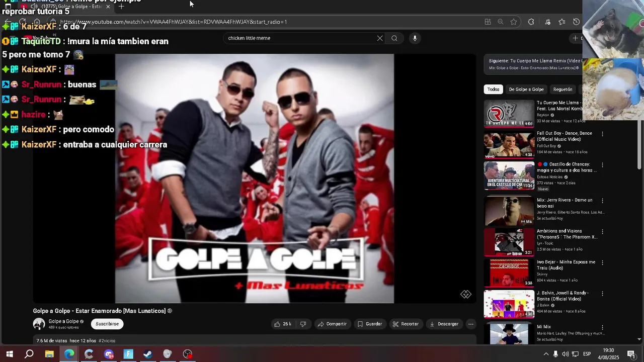This screenshot has width=644, height=362.
Task: Open new browser tab with plus button
Action: pos(121,7)
